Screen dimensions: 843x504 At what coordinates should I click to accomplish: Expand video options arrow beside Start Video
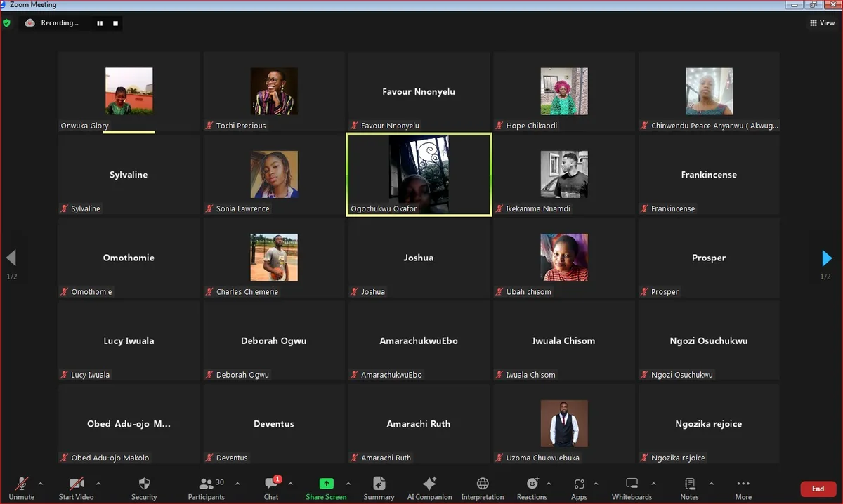tap(98, 483)
